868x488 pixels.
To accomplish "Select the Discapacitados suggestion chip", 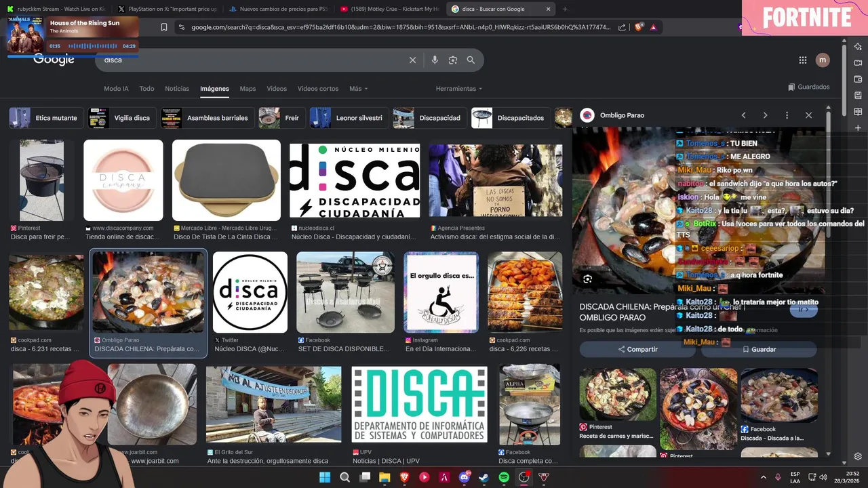I will (510, 118).
